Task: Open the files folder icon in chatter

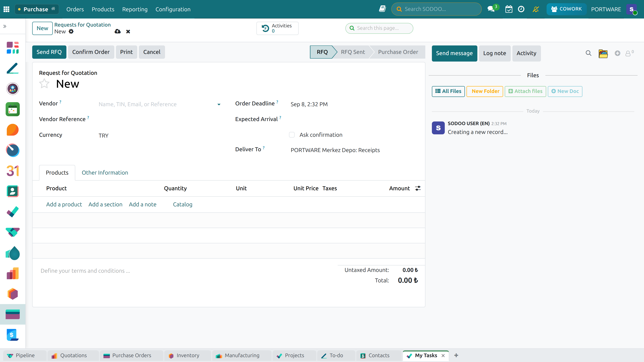Action: click(x=603, y=53)
